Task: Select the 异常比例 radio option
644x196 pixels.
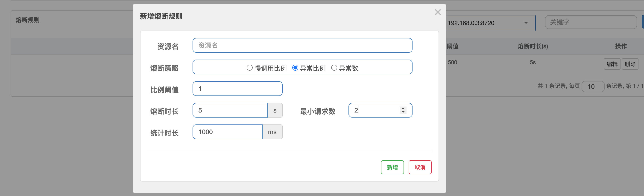Action: (x=295, y=68)
